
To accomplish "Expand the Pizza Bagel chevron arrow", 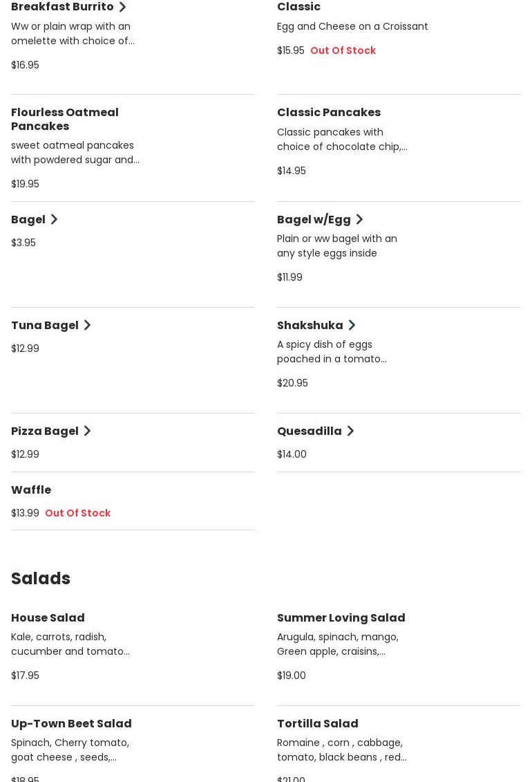I will click(87, 431).
